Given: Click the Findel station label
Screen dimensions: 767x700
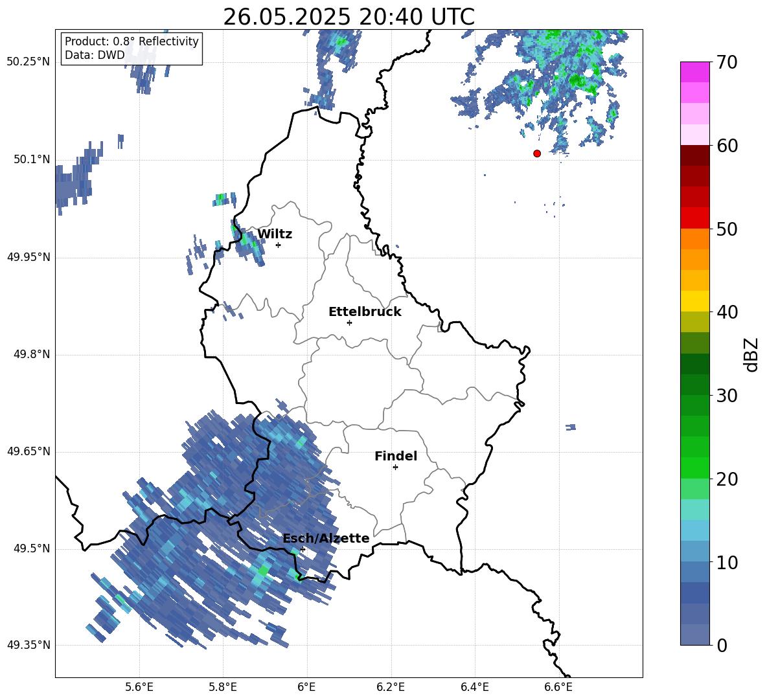Looking at the screenshot, I should tap(396, 456).
